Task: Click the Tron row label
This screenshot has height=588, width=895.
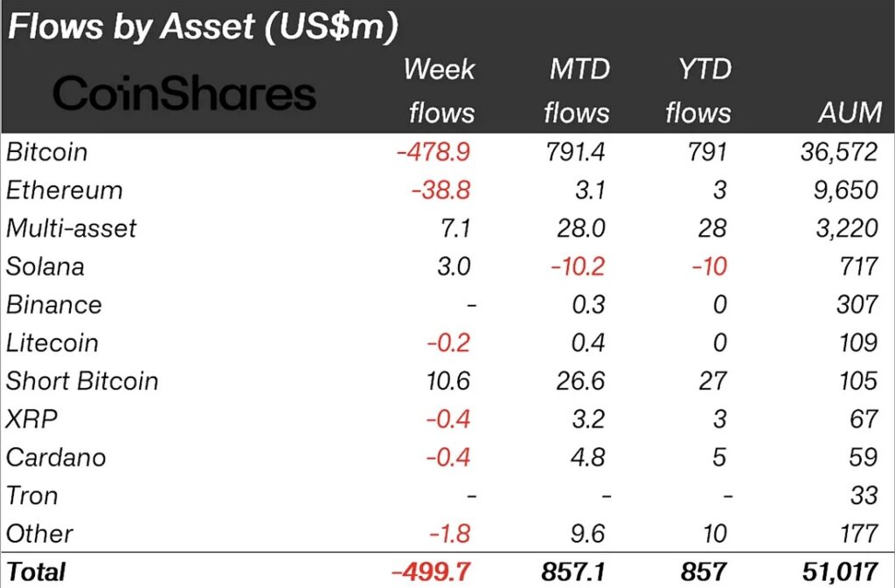Action: (32, 496)
